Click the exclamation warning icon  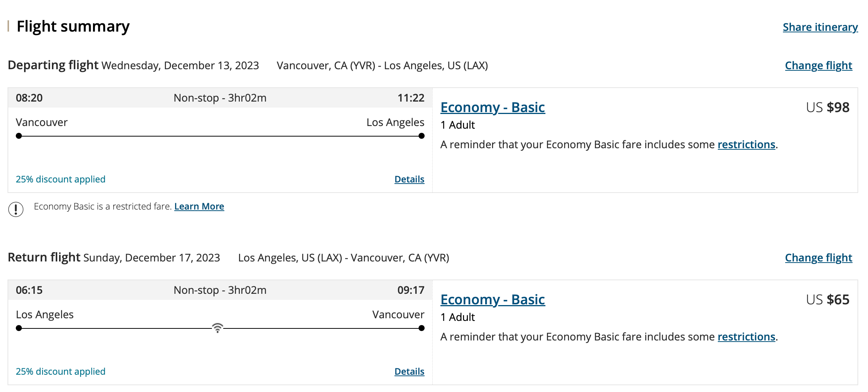(x=16, y=209)
